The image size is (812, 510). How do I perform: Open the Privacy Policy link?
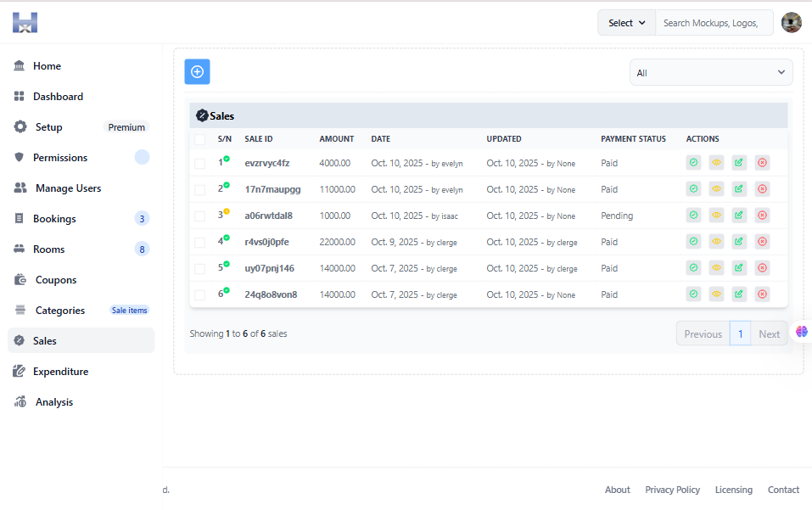pyautogui.click(x=672, y=490)
